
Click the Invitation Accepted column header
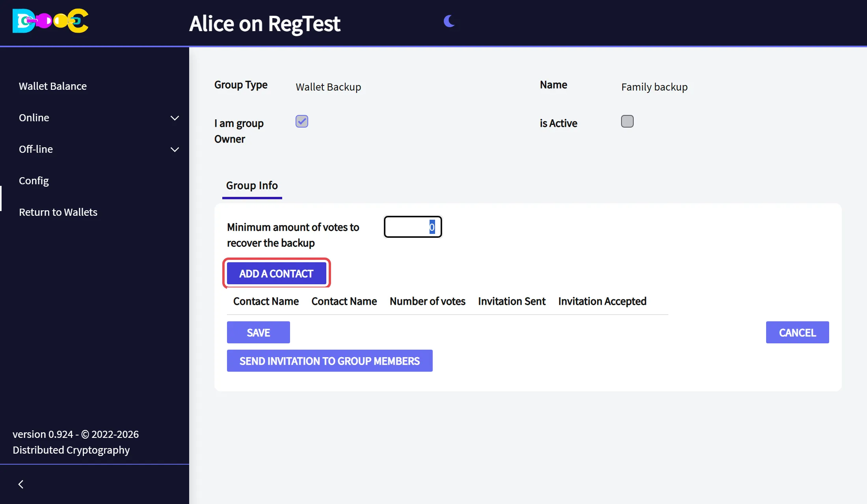(x=602, y=301)
